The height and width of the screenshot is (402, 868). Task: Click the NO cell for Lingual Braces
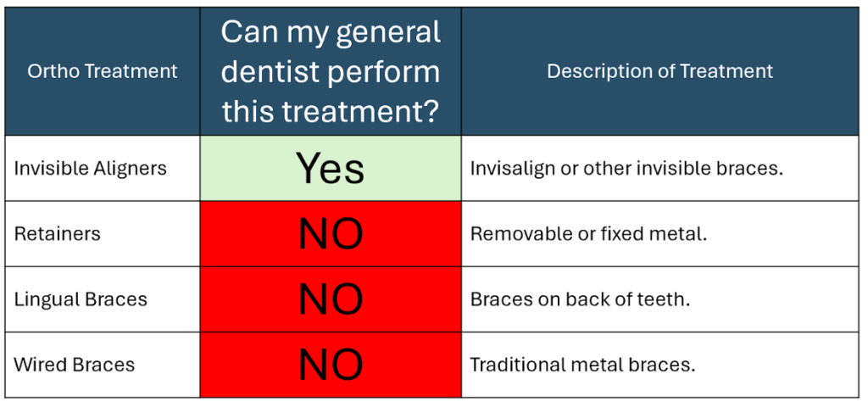(x=331, y=299)
